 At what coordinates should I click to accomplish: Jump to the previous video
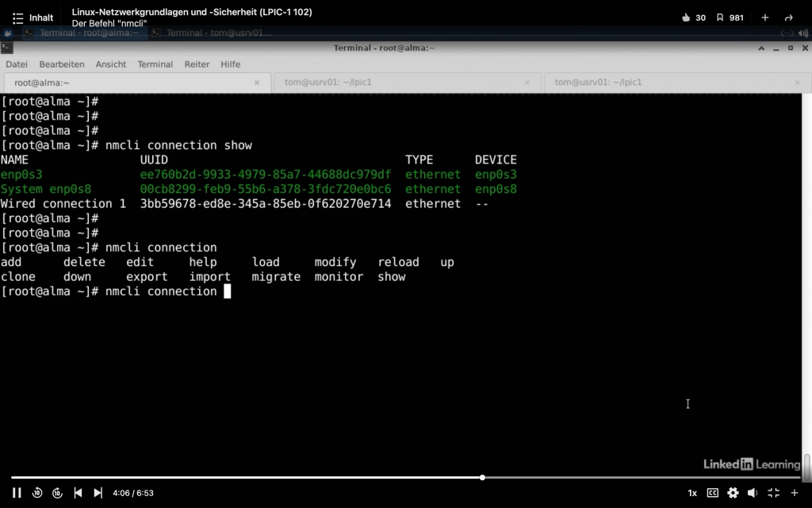[x=78, y=493]
